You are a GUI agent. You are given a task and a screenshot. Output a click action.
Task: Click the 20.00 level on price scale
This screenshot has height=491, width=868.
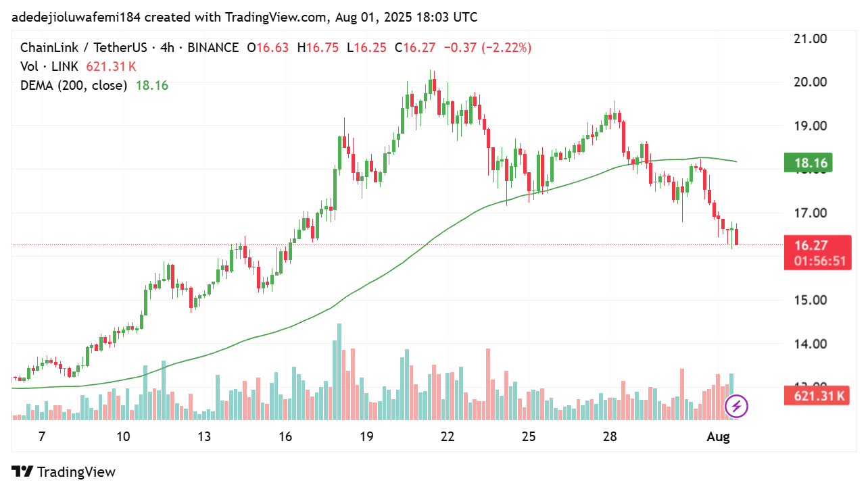tap(809, 82)
